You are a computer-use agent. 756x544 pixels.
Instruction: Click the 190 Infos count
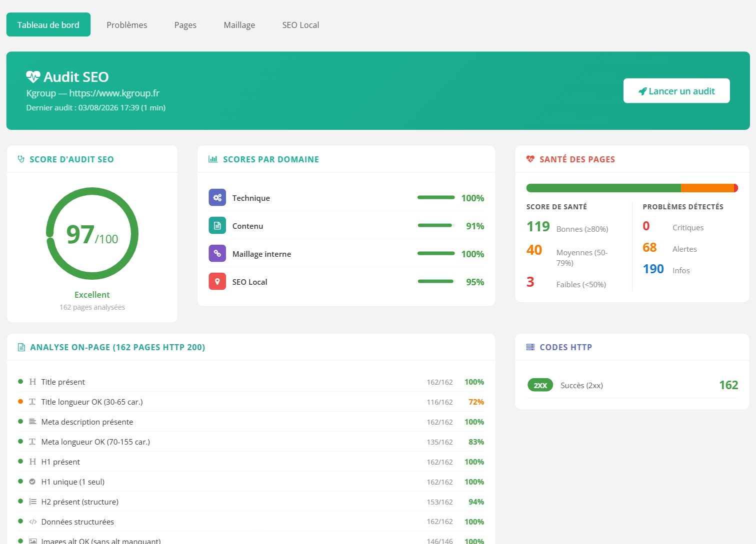[x=653, y=269]
